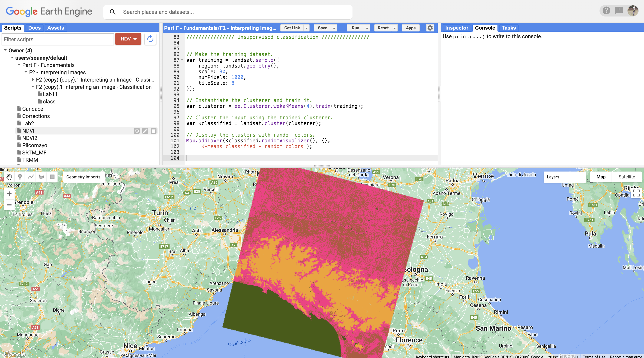Click the Save button
644x358 pixels.
(x=322, y=28)
